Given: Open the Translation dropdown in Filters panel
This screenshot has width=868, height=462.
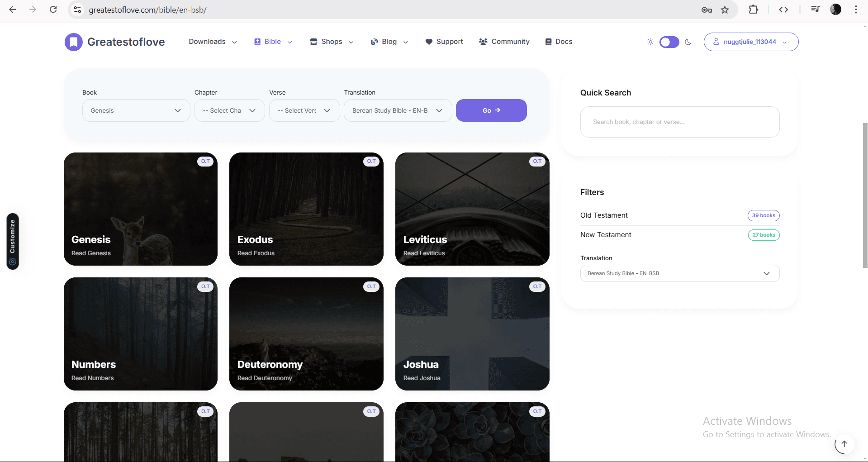Looking at the screenshot, I should tap(679, 273).
